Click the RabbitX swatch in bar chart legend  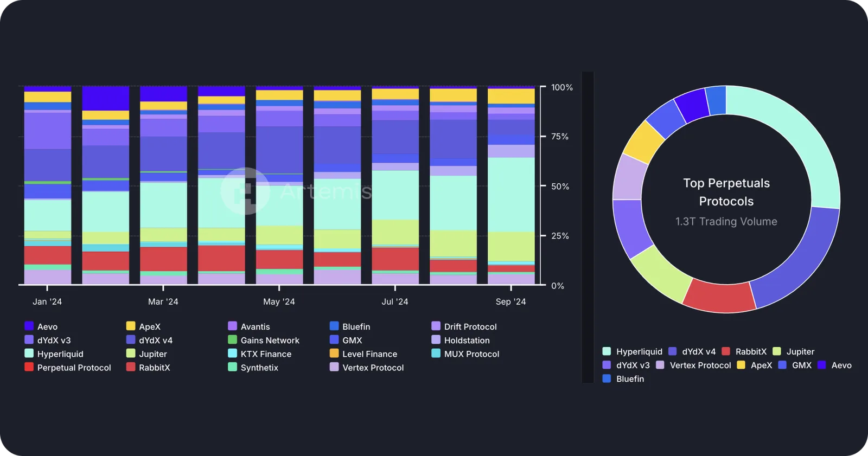coord(131,367)
